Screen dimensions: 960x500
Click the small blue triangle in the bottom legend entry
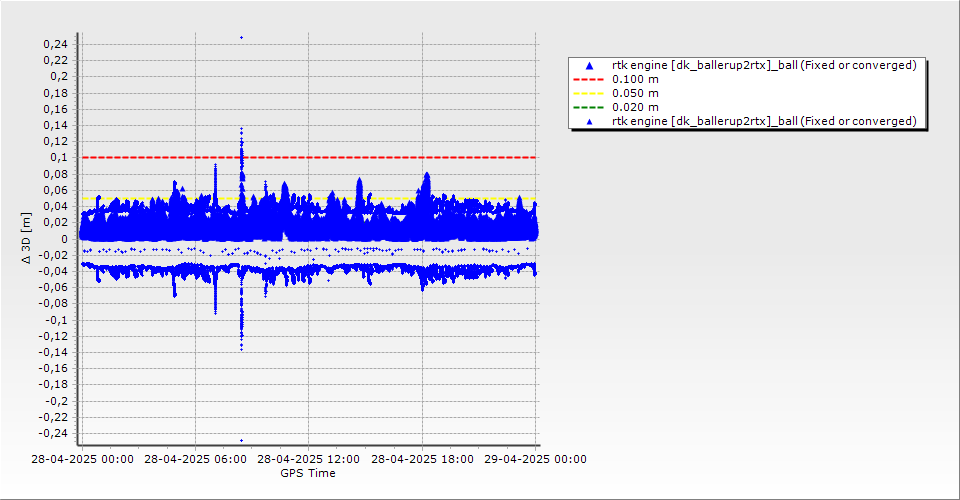coord(590,122)
